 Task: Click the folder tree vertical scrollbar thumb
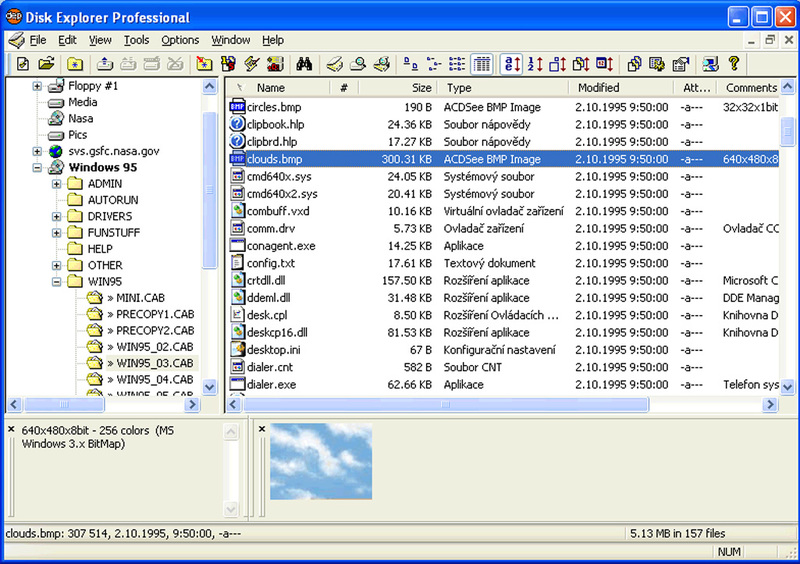209,189
